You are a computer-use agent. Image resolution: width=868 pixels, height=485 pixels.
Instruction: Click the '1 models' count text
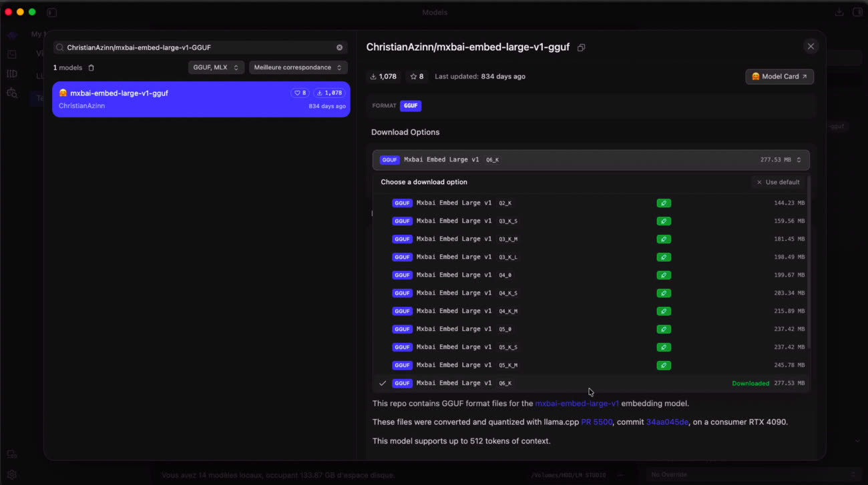coord(68,67)
